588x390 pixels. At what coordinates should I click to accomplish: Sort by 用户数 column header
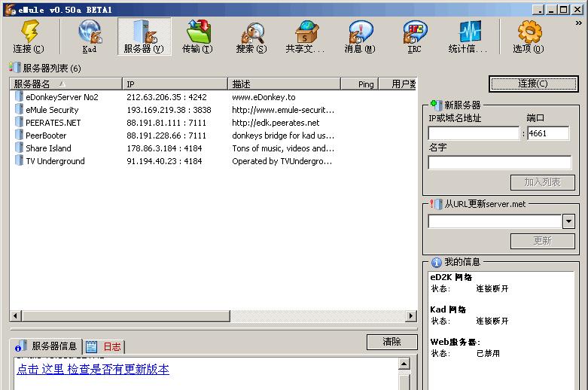tap(398, 84)
